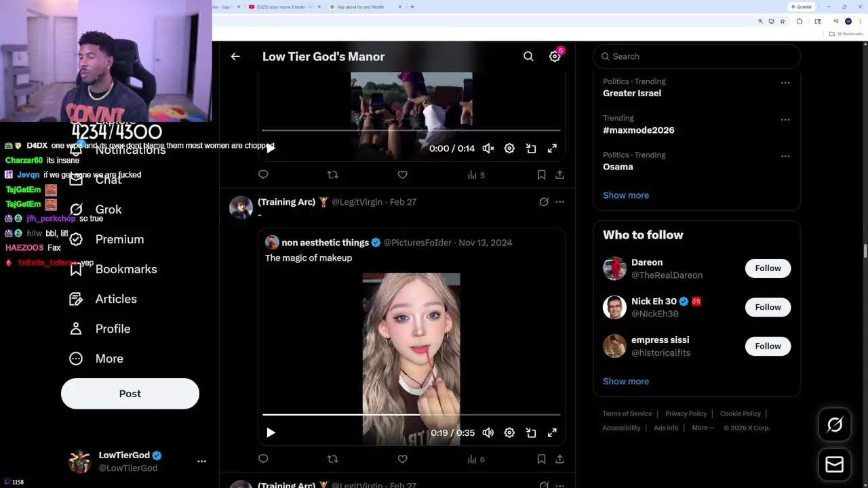This screenshot has height=488, width=868.
Task: Like the top video post
Action: [402, 175]
